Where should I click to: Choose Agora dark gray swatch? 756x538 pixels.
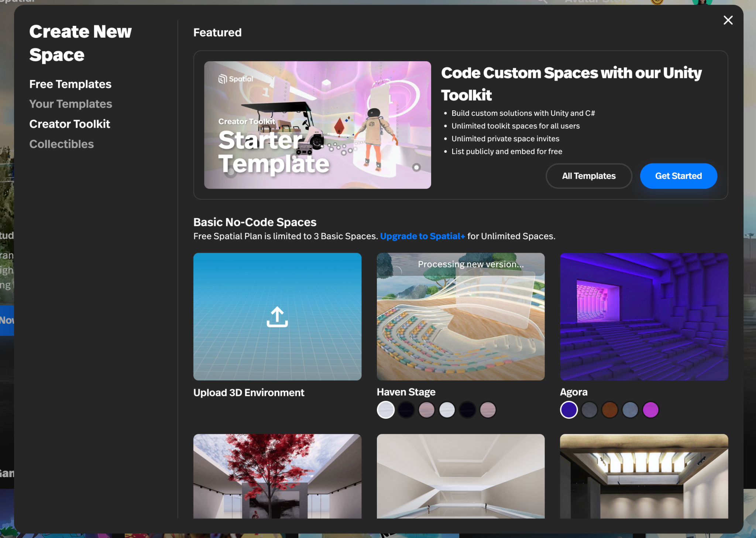pyautogui.click(x=589, y=410)
